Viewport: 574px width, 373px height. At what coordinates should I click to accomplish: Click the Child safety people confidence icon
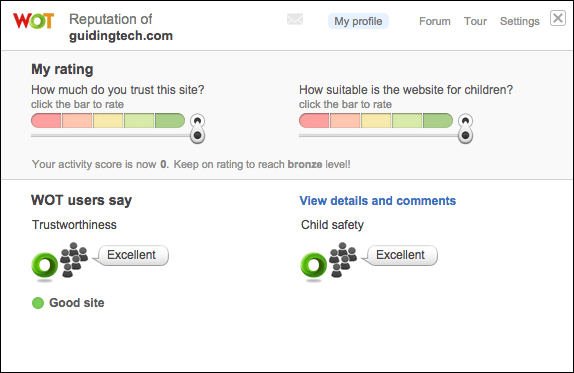[x=343, y=260]
